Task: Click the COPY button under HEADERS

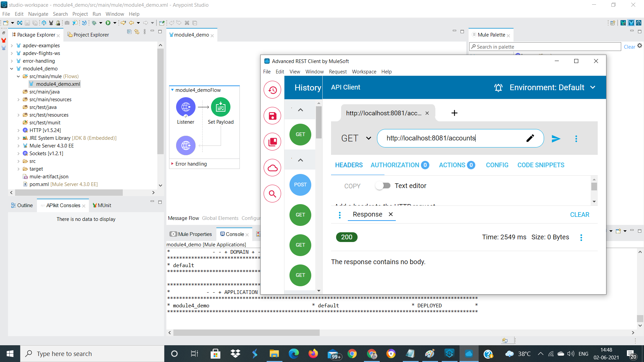Action: point(352,186)
